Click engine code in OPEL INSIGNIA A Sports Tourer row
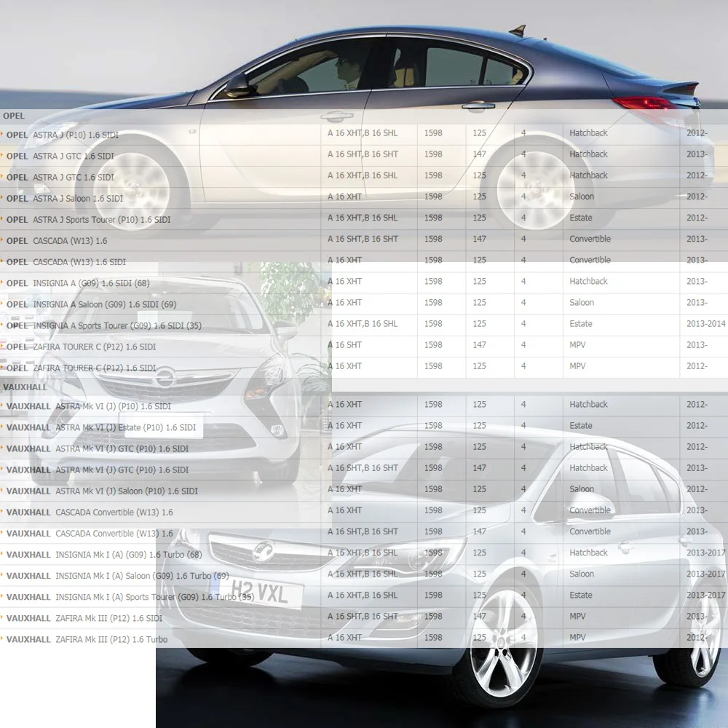The image size is (728, 728). click(x=363, y=324)
